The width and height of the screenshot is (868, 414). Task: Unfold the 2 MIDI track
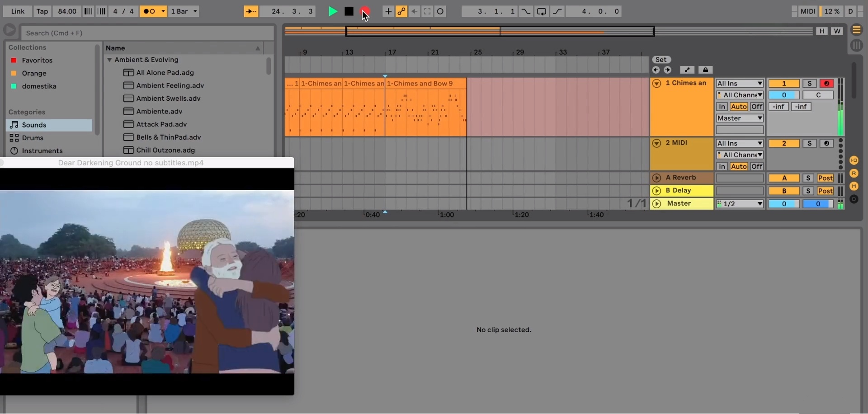point(656,143)
